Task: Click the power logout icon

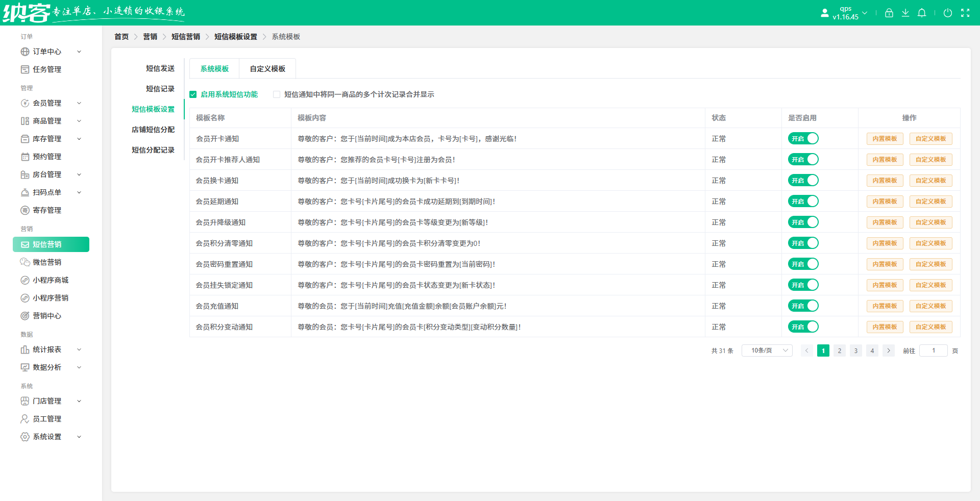Action: tap(948, 13)
